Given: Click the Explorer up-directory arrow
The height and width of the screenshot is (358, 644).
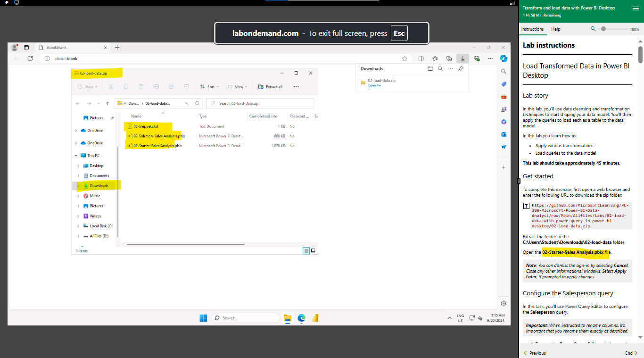Looking at the screenshot, I should pyautogui.click(x=107, y=103).
